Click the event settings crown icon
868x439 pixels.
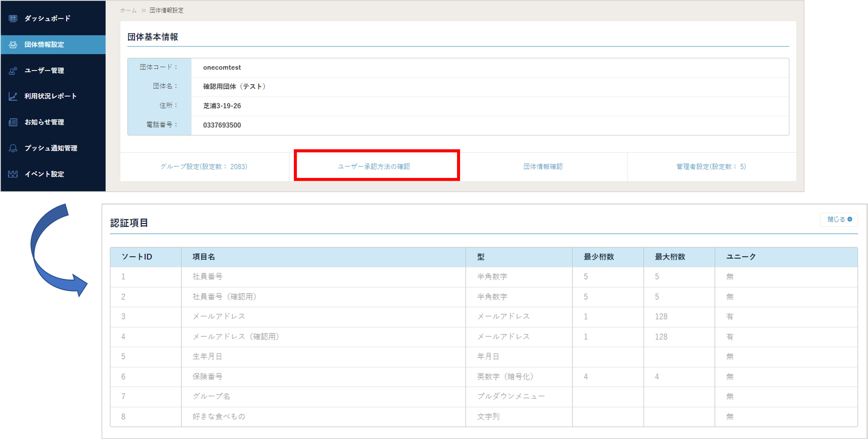coord(13,174)
